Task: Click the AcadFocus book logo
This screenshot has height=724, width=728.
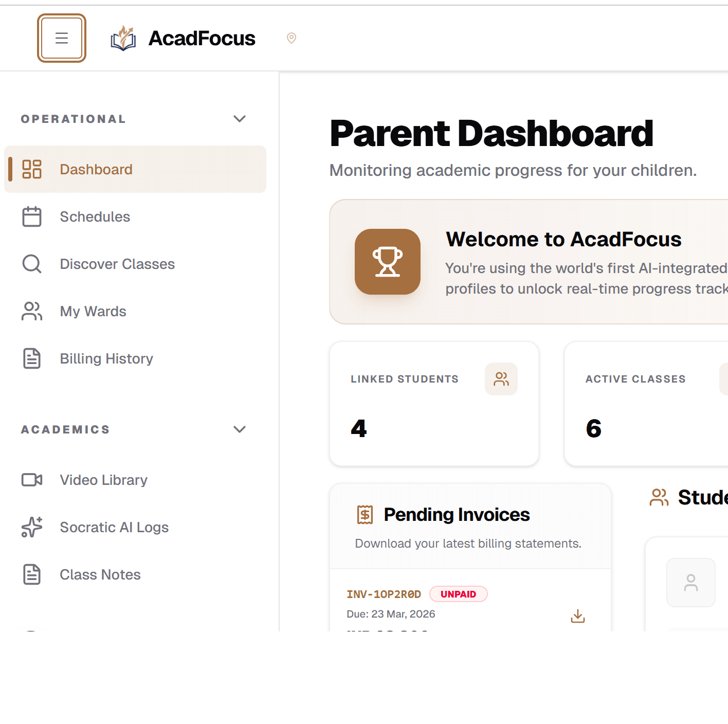Action: pyautogui.click(x=123, y=38)
